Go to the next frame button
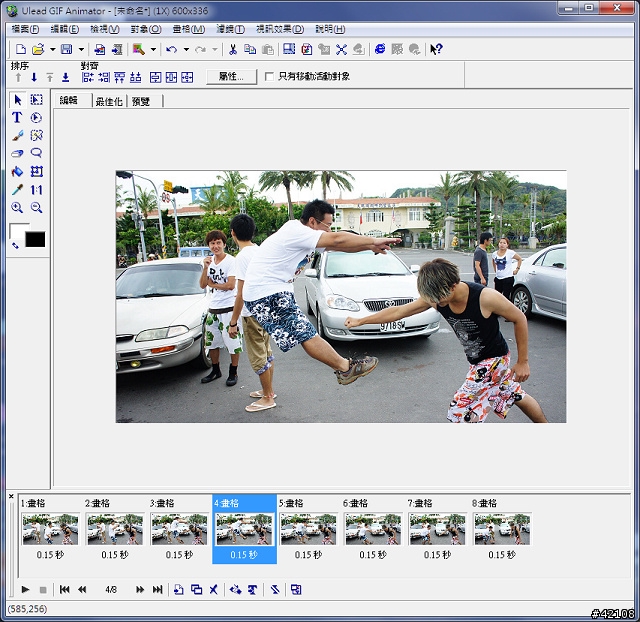This screenshot has width=640, height=622. 140,589
